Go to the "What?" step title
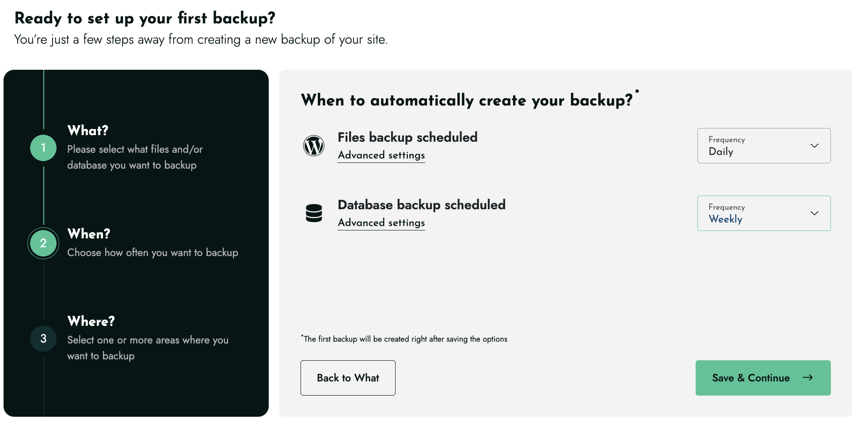The image size is (868, 430). pyautogui.click(x=88, y=131)
